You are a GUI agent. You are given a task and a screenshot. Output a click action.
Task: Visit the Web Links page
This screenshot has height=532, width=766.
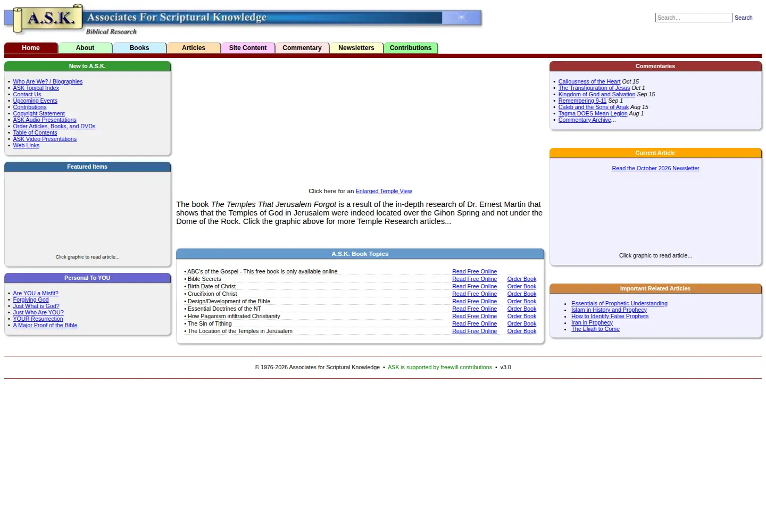[x=26, y=146]
